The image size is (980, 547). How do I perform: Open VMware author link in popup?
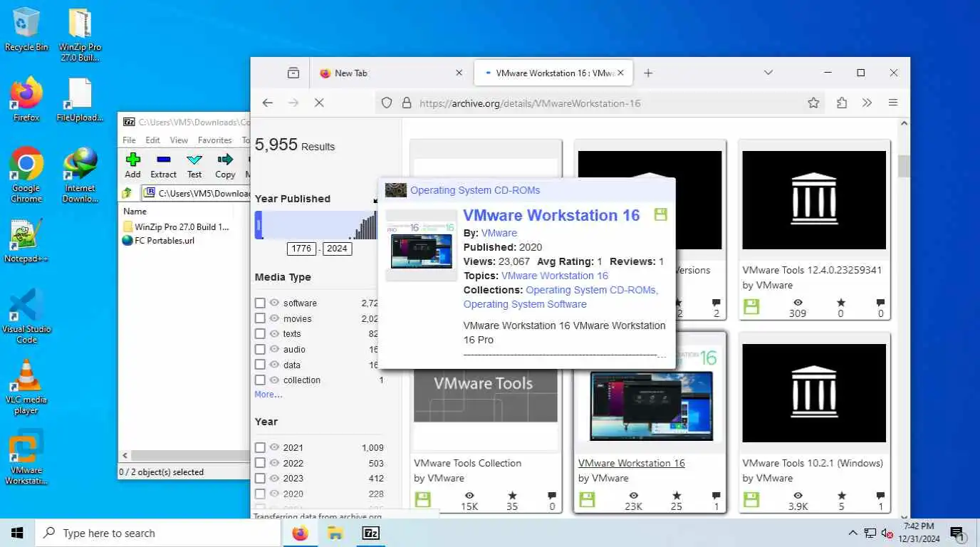click(499, 233)
